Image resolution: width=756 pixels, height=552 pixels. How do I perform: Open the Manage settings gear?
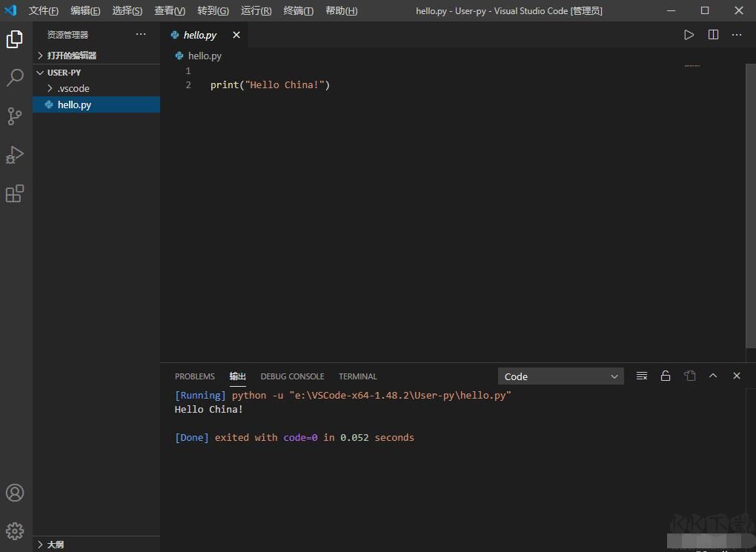pyautogui.click(x=16, y=531)
